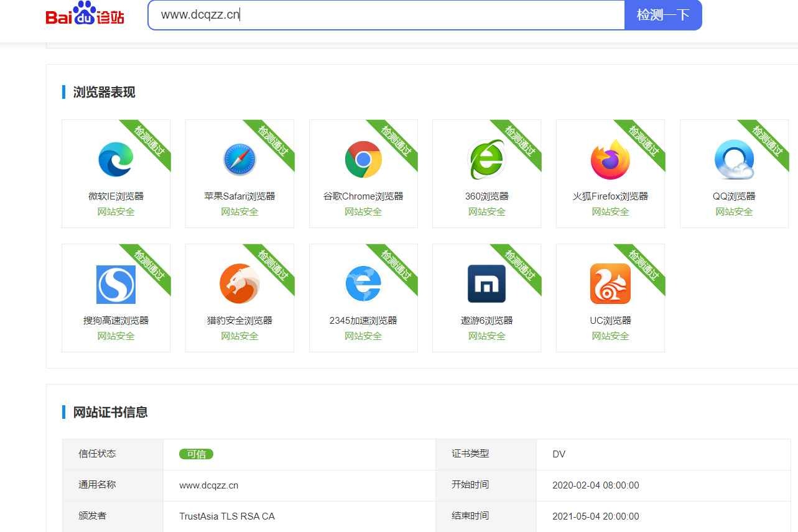The image size is (798, 532).
Task: Click the DV certificate type value
Action: [x=559, y=454]
